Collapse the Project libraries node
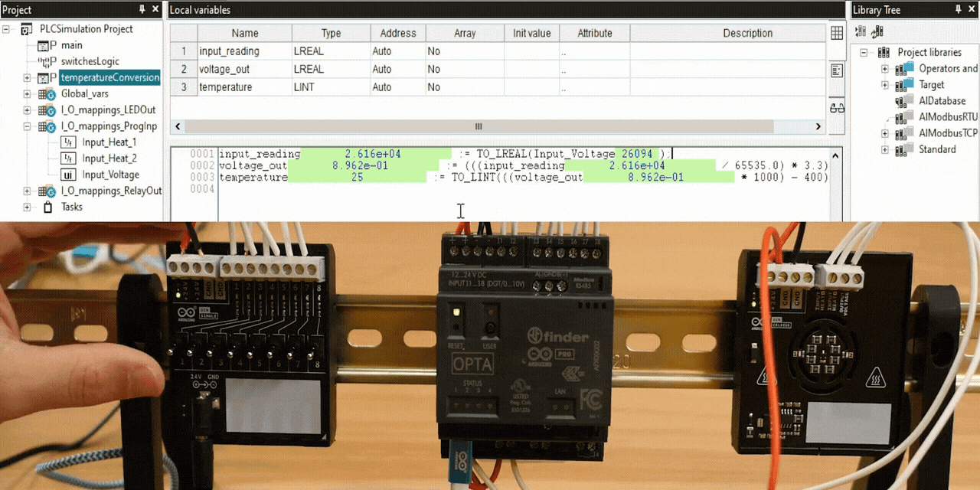 tap(864, 53)
